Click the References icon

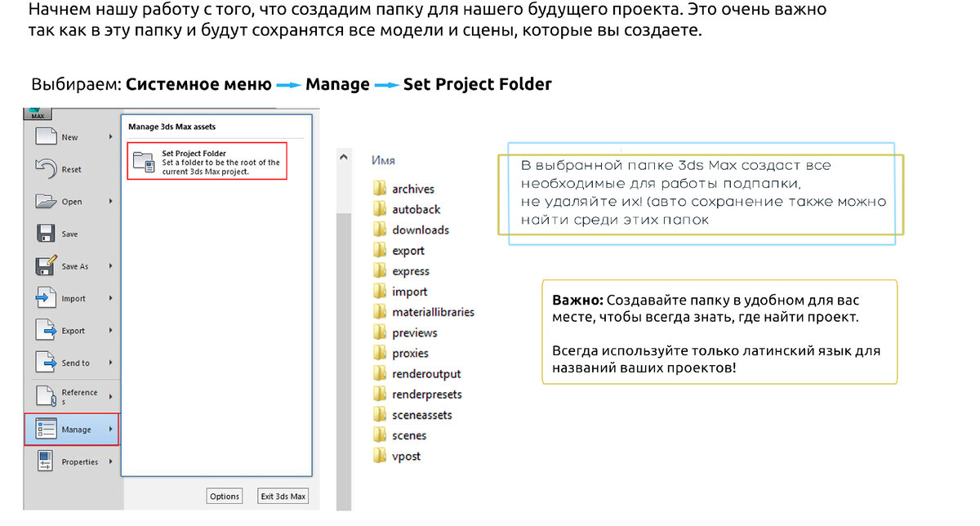(x=46, y=396)
